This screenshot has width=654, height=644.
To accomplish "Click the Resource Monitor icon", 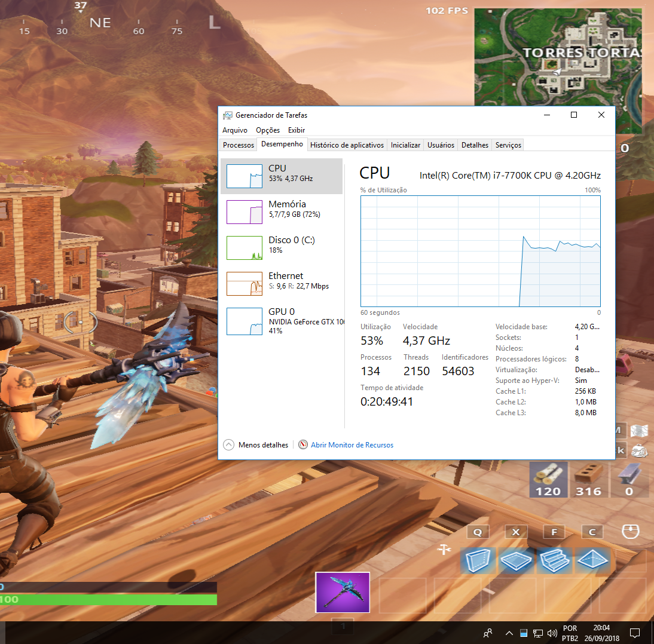I will 303,444.
